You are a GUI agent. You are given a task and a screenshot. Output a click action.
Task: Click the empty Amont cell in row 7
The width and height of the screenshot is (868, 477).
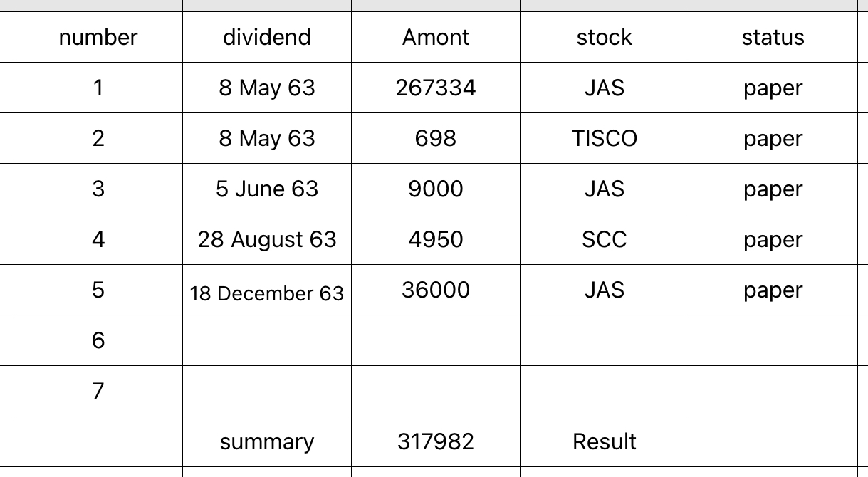pos(436,391)
